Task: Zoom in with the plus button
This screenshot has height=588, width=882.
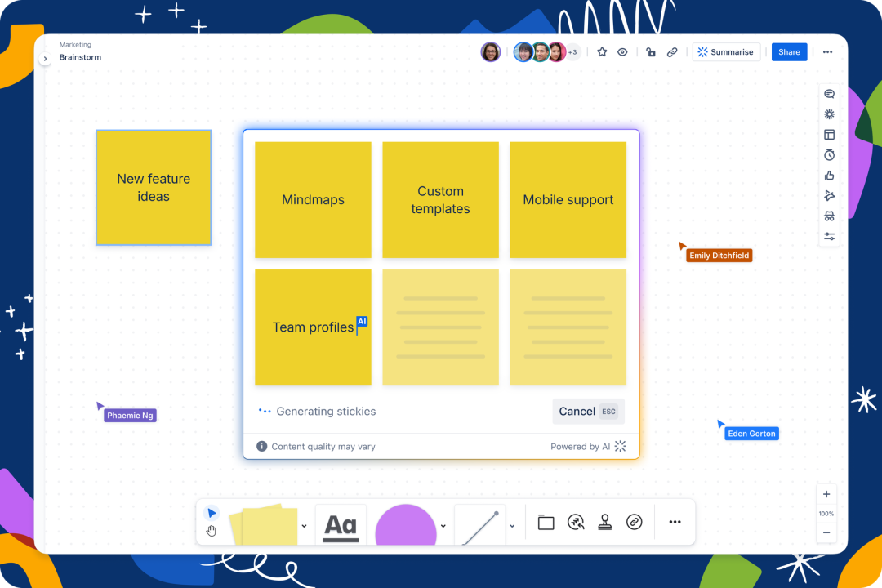Action: coord(826,495)
